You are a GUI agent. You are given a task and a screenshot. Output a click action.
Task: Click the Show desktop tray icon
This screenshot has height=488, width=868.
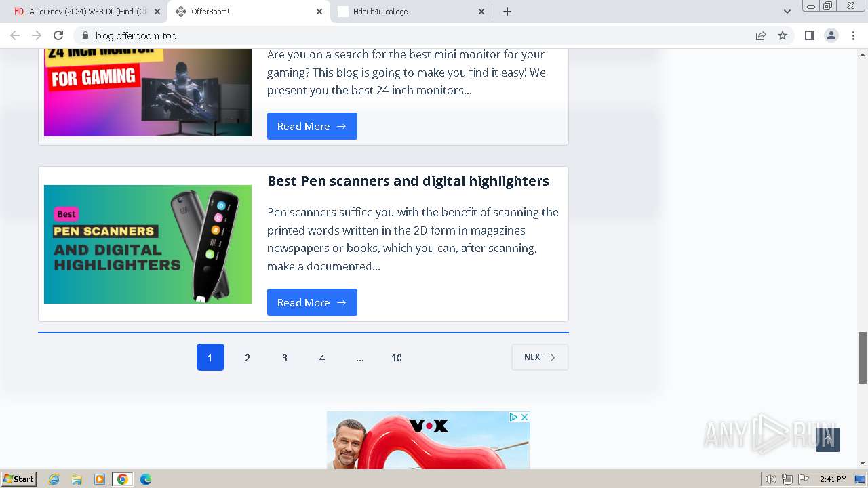point(860,479)
